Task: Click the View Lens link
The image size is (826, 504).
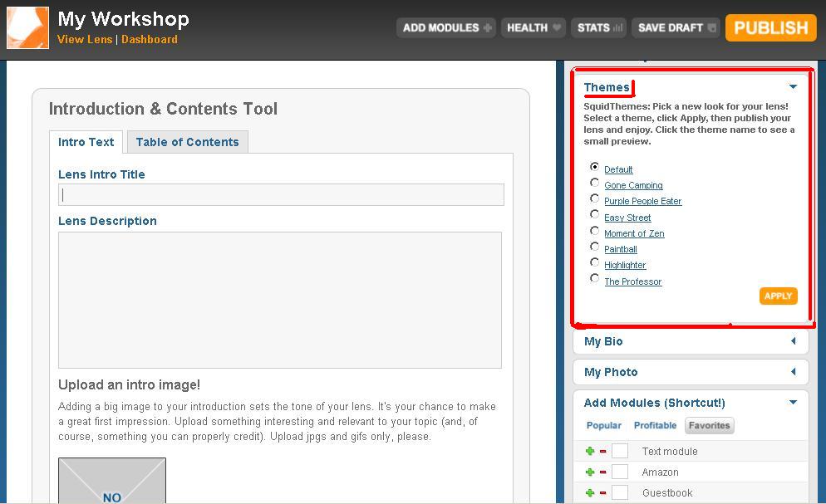Action: [85, 40]
